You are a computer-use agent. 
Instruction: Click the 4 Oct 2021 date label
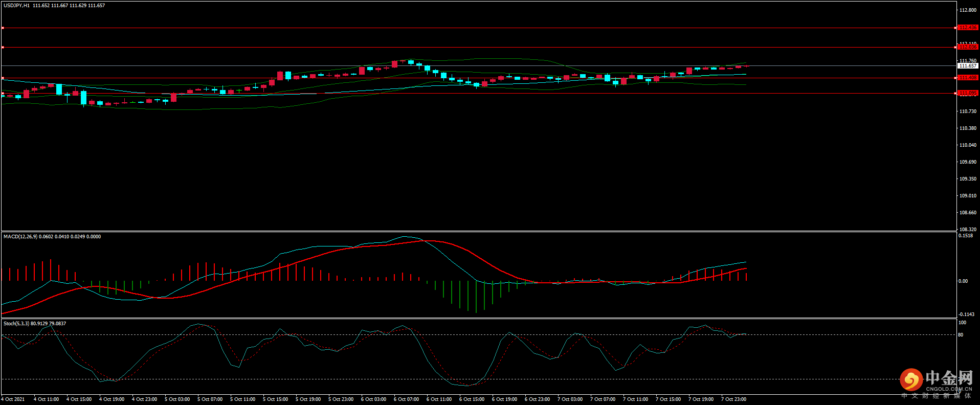pos(13,399)
